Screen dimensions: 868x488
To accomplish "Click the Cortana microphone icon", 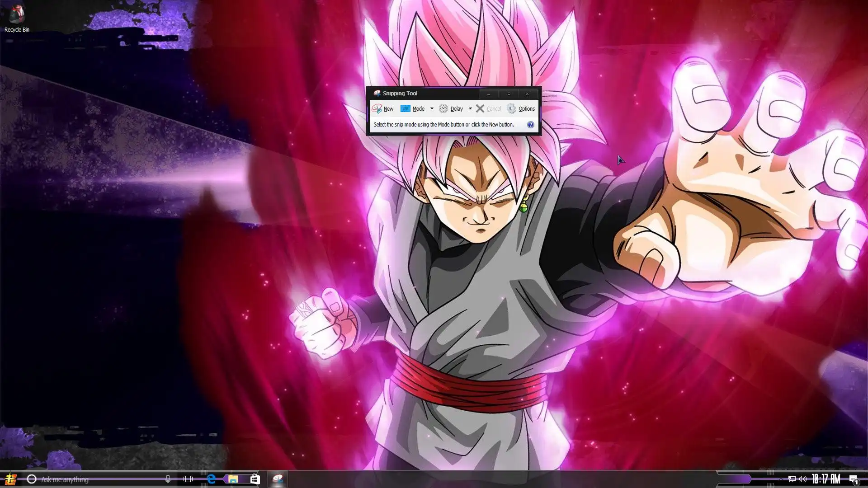I will coord(168,479).
